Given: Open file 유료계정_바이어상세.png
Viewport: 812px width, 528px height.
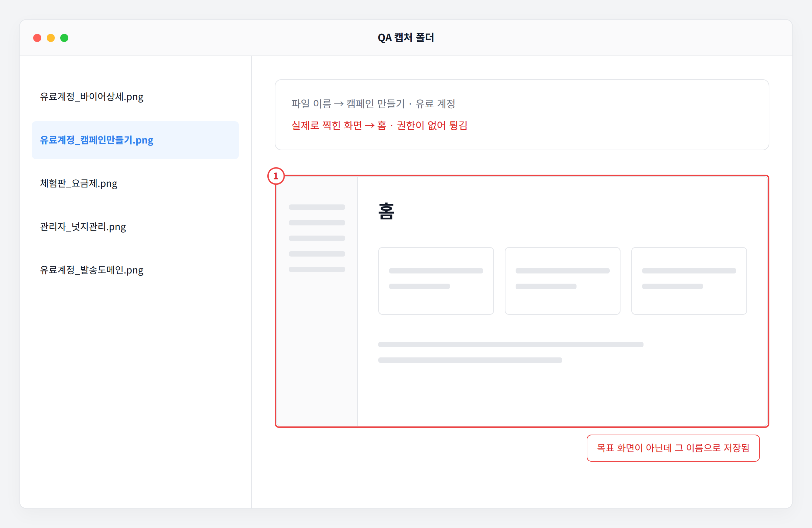Looking at the screenshot, I should tap(135, 96).
